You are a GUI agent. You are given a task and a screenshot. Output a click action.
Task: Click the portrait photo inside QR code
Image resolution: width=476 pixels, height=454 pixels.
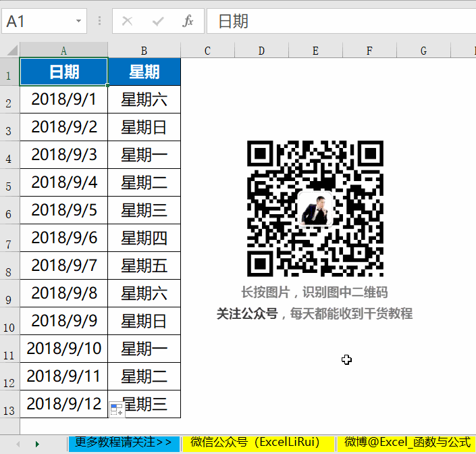[x=315, y=209]
